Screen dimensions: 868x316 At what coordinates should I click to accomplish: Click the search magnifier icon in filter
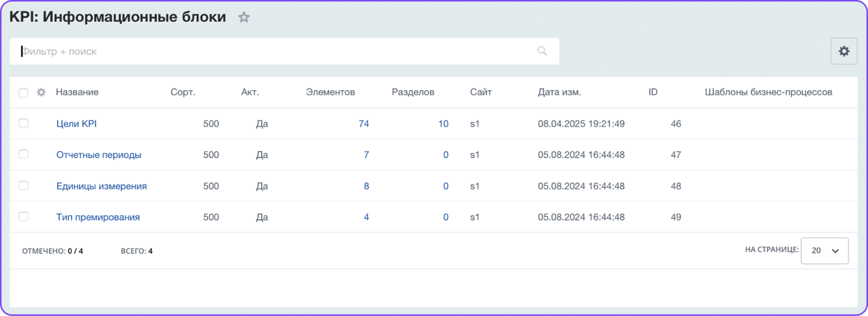coord(542,51)
